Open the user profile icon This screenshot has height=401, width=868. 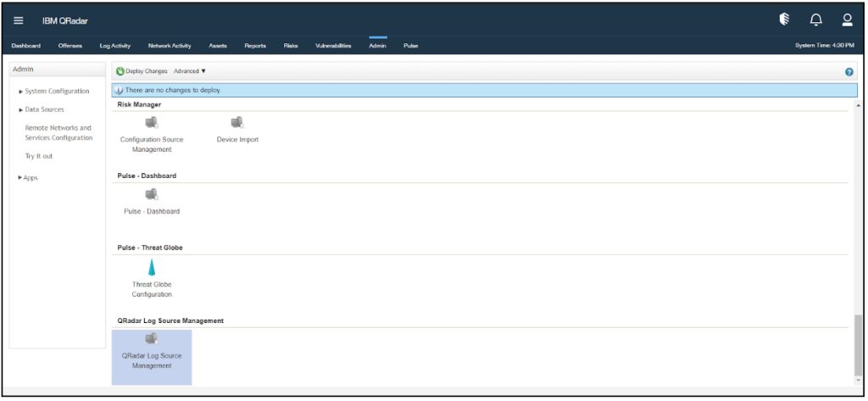[x=847, y=20]
